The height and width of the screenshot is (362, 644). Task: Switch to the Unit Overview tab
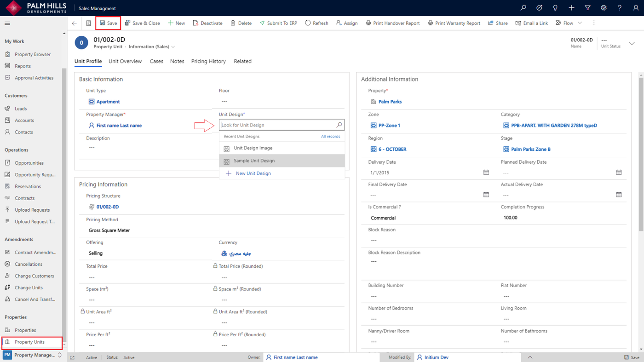(x=125, y=61)
